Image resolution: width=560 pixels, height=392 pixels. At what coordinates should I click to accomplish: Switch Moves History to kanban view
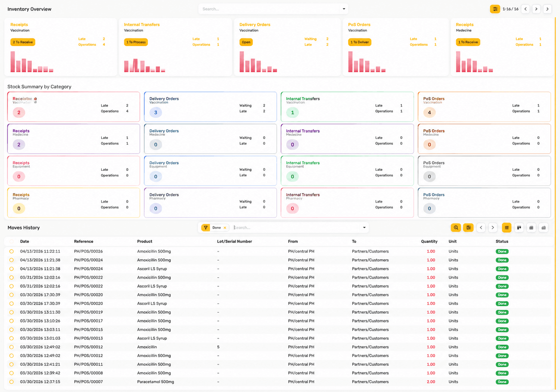click(519, 228)
